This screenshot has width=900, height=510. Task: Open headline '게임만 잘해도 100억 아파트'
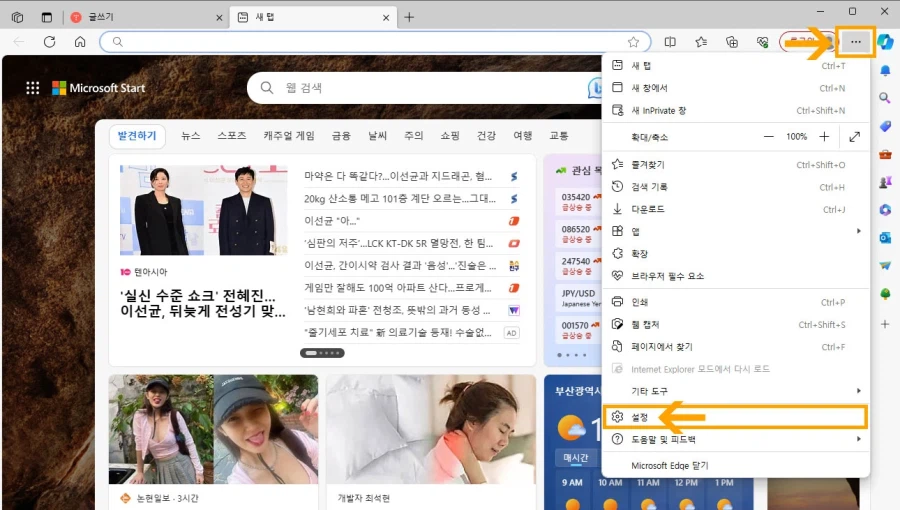coord(398,288)
